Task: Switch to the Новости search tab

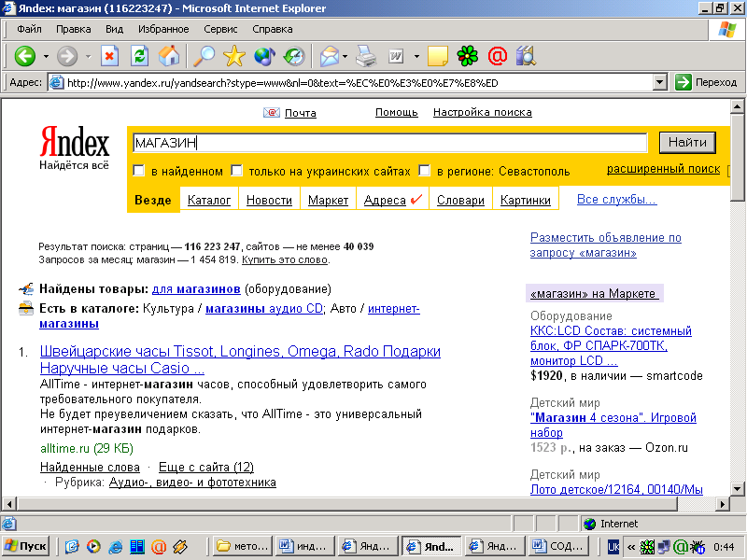Action: pyautogui.click(x=269, y=200)
